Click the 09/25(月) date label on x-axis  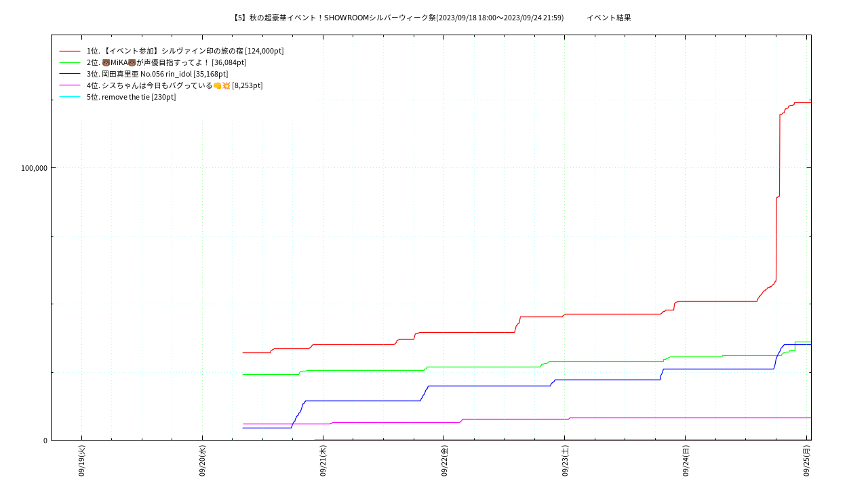coord(806,461)
